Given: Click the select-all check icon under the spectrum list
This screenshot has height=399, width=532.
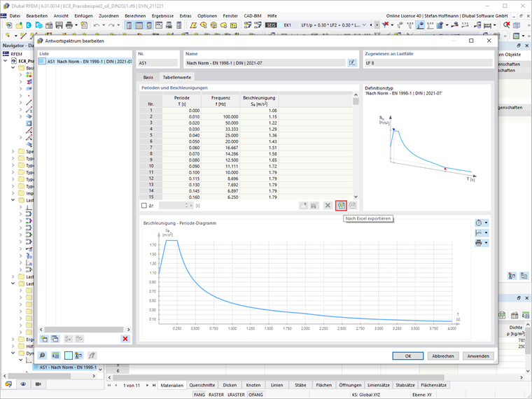Looking at the screenshot, I should [x=68, y=339].
